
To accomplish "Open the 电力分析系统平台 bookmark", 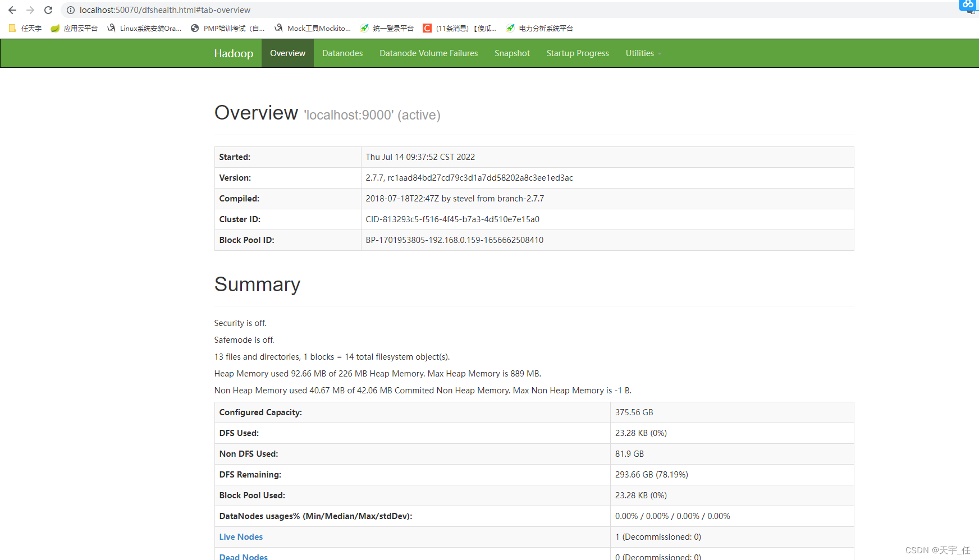I will click(539, 29).
